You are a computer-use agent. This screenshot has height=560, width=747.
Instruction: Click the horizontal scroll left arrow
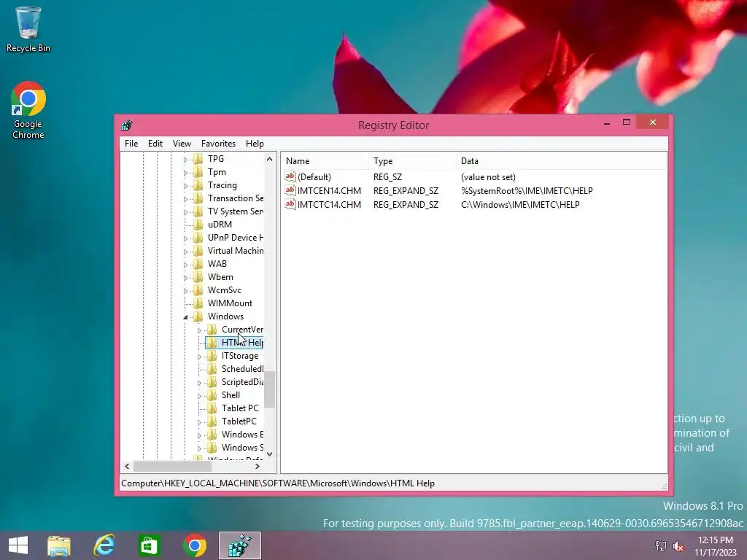pyautogui.click(x=127, y=466)
